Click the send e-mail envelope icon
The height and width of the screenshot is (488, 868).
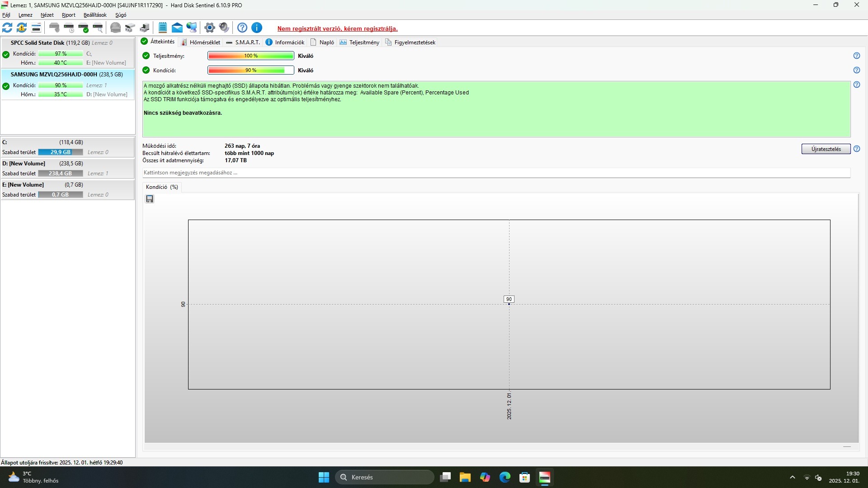[177, 28]
